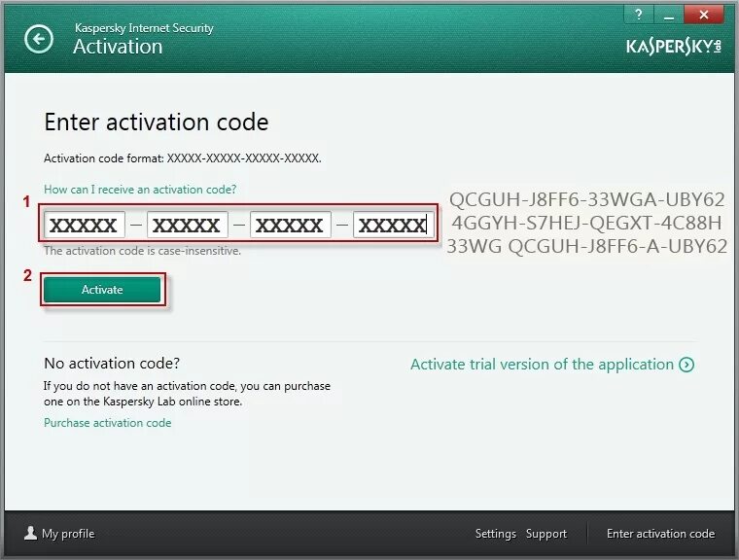Minimize the Kaspersky window

[669, 15]
